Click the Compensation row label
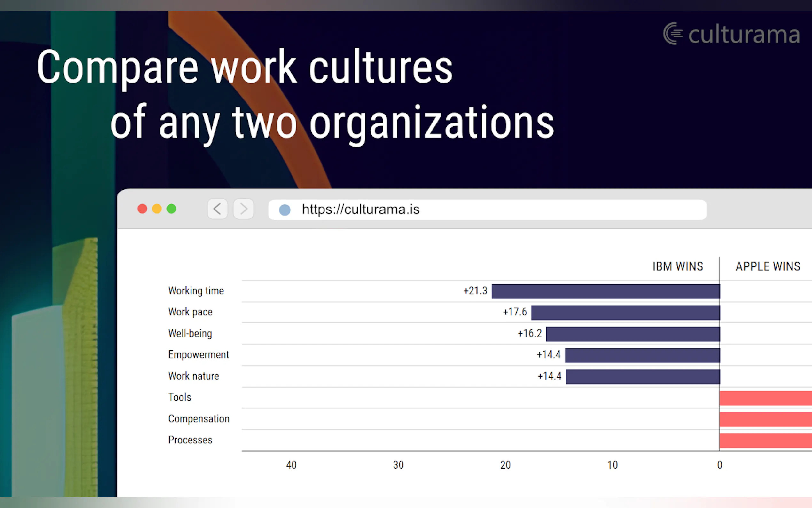Screen dimensions: 812x508 click(199, 419)
